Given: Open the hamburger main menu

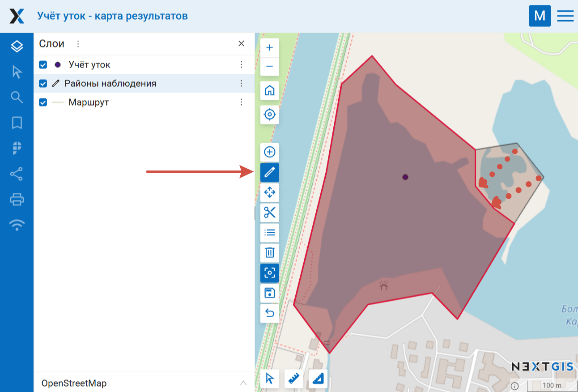Looking at the screenshot, I should click(x=565, y=16).
